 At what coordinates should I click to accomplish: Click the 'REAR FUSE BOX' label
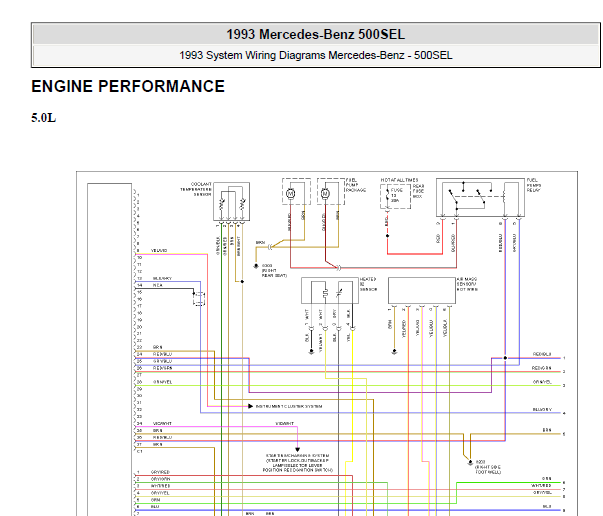418,191
